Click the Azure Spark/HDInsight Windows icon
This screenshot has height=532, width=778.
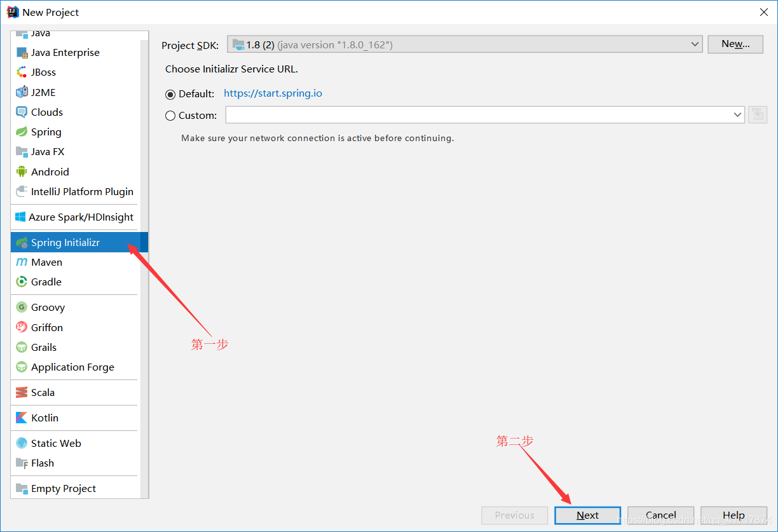pyautogui.click(x=20, y=217)
